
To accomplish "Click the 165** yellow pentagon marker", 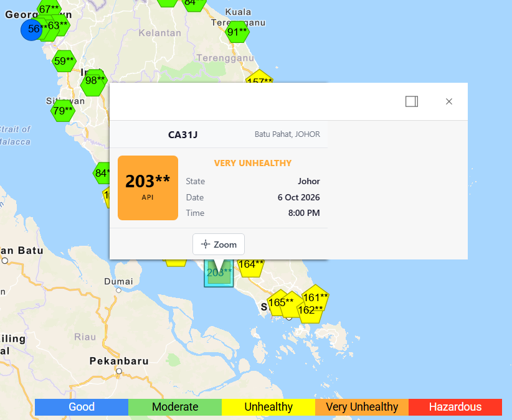I will coord(280,303).
